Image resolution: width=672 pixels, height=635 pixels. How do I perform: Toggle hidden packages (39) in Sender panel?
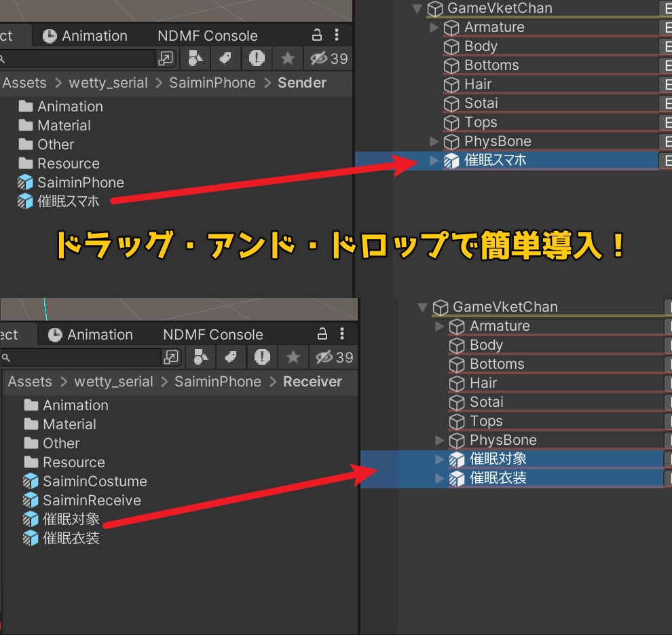click(329, 58)
